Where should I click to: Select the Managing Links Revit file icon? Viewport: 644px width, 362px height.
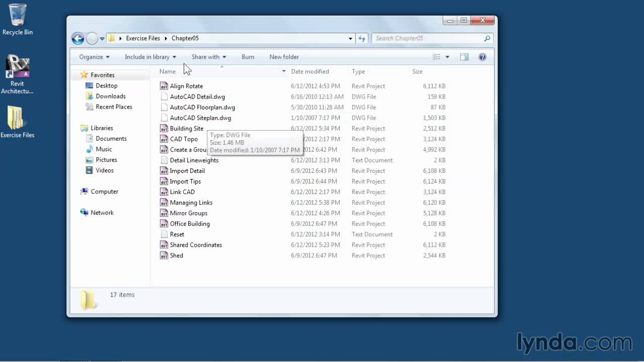click(x=164, y=202)
